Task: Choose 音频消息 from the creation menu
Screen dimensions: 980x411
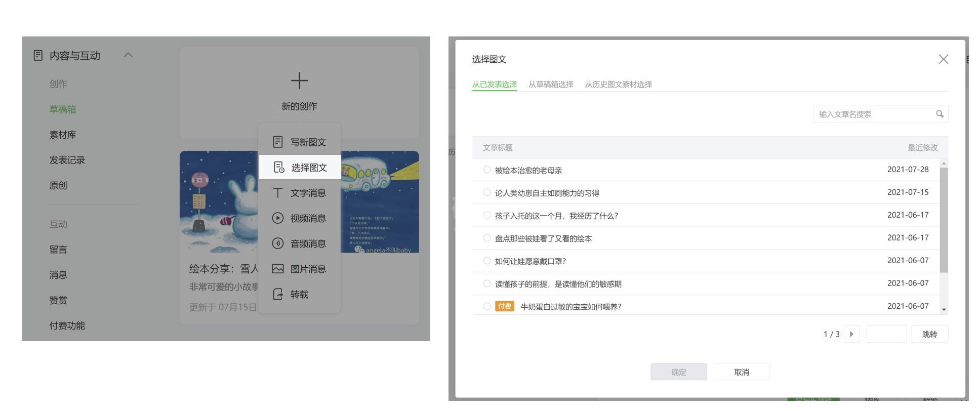Action: (299, 243)
